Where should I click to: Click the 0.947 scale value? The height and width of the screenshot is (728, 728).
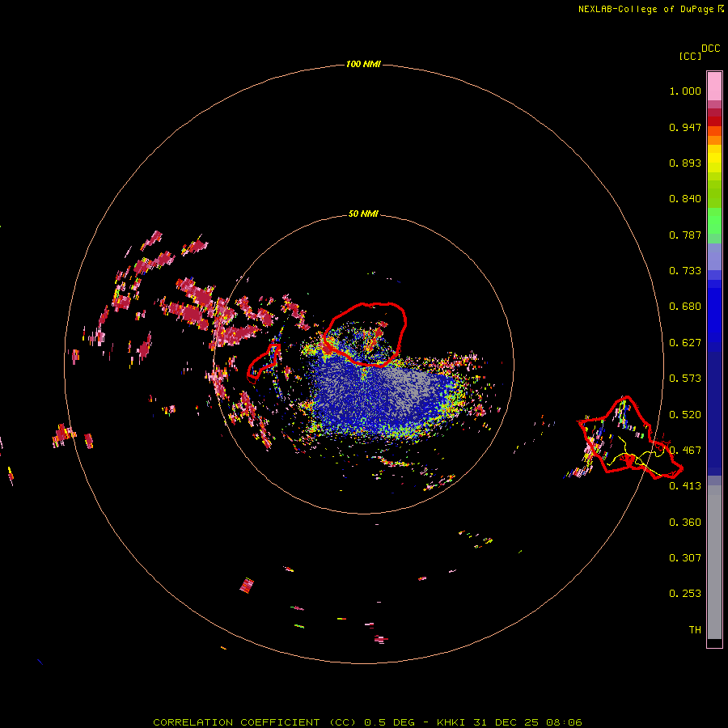(685, 127)
